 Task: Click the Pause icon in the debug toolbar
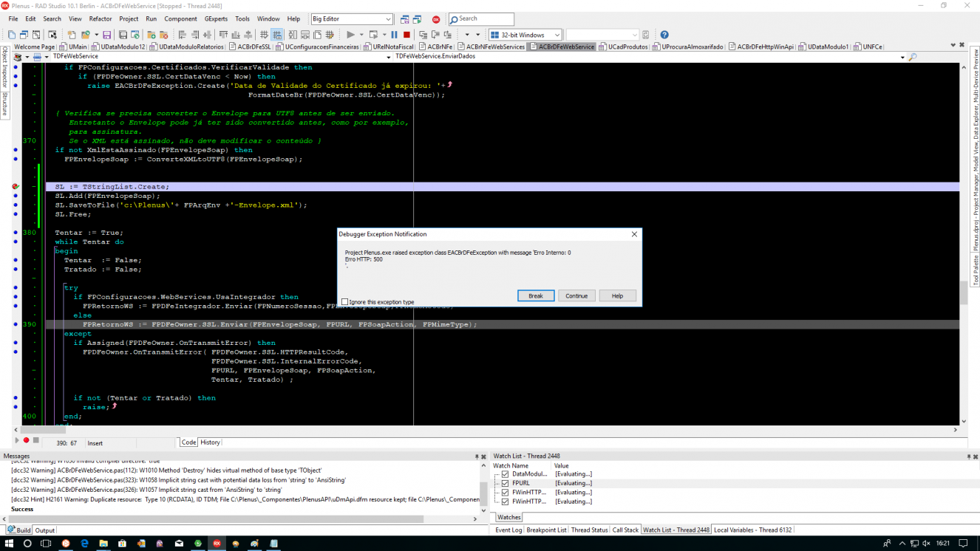click(394, 35)
